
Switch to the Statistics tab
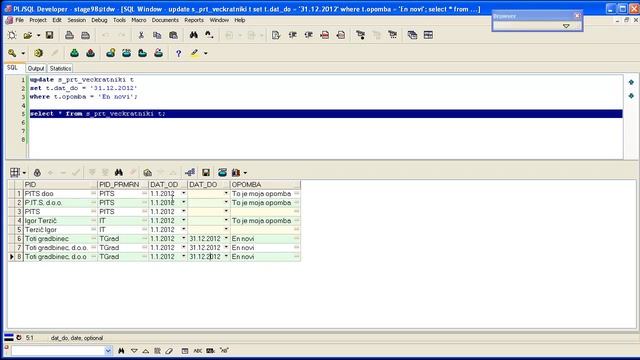coord(60,69)
